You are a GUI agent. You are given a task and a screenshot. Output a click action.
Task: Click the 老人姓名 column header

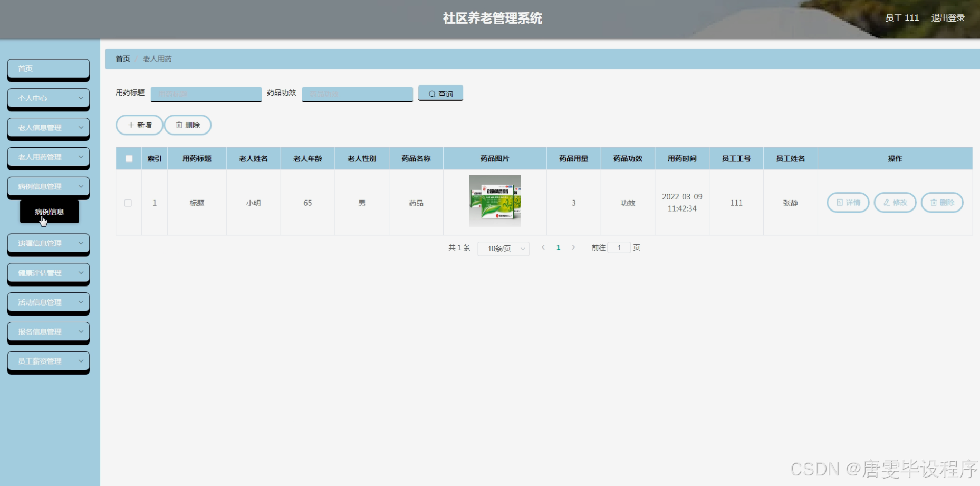254,159
